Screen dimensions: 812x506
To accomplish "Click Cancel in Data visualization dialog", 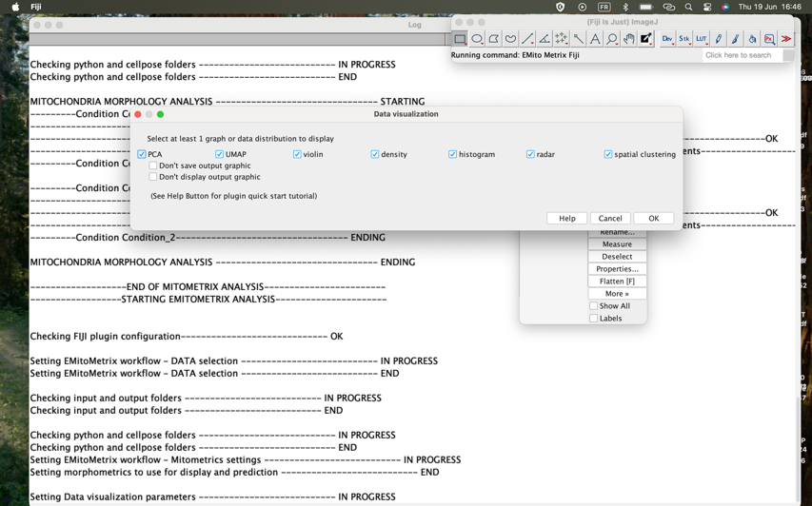I will (x=610, y=219).
